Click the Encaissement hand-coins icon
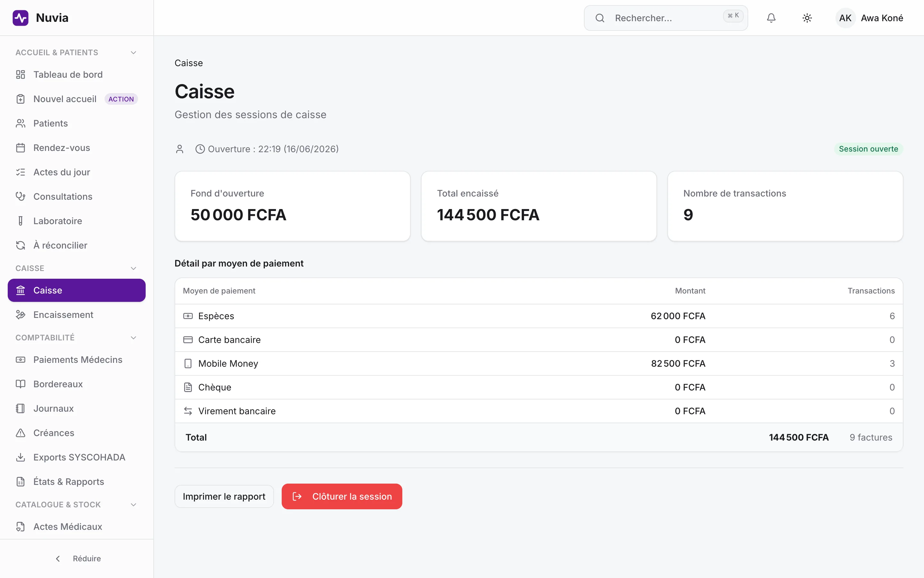Viewport: 924px width, 578px height. [21, 315]
